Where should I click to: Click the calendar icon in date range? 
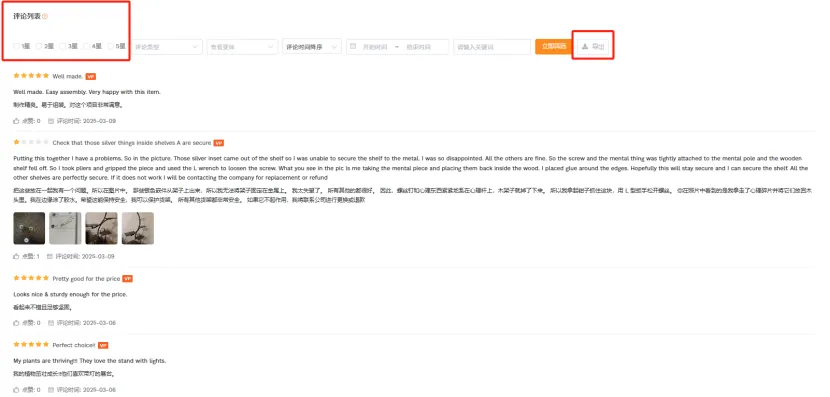coord(354,47)
